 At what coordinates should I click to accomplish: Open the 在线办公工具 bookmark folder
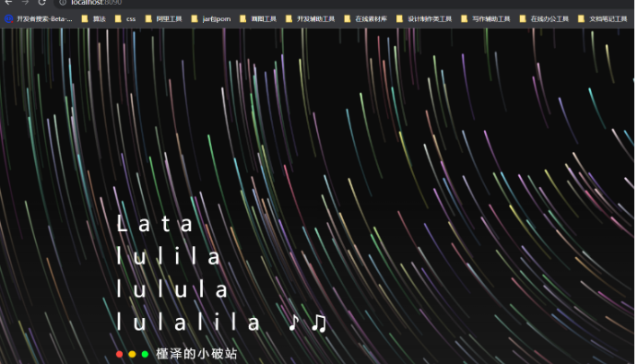[544, 18]
